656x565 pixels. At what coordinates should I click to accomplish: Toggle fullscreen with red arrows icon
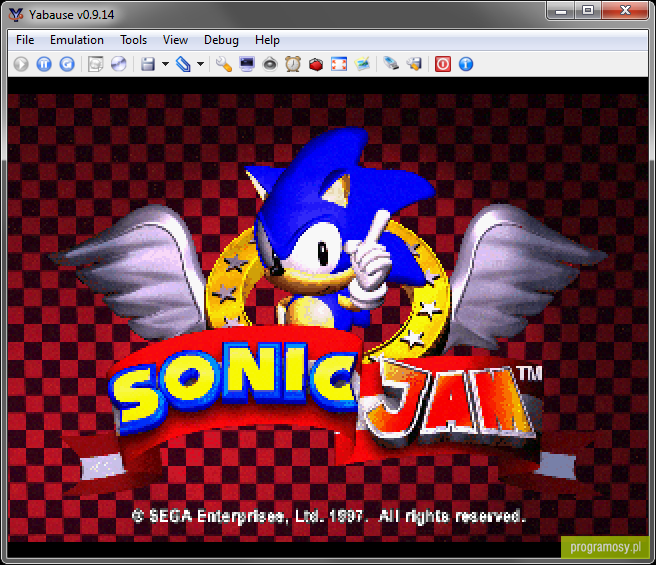tap(339, 64)
